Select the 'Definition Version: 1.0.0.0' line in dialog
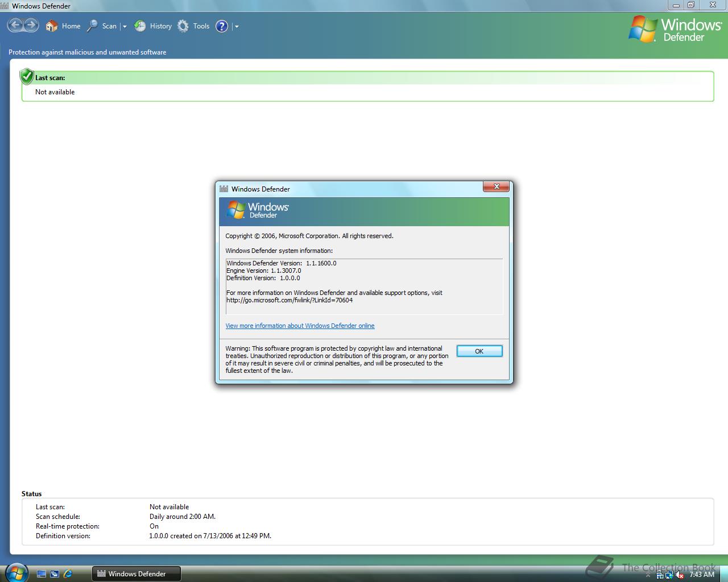The height and width of the screenshot is (582, 728). point(263,278)
